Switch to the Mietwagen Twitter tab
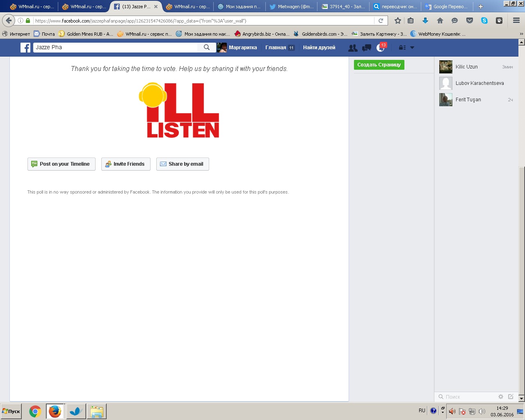Image resolution: width=525 pixels, height=420 pixels. pos(292,7)
